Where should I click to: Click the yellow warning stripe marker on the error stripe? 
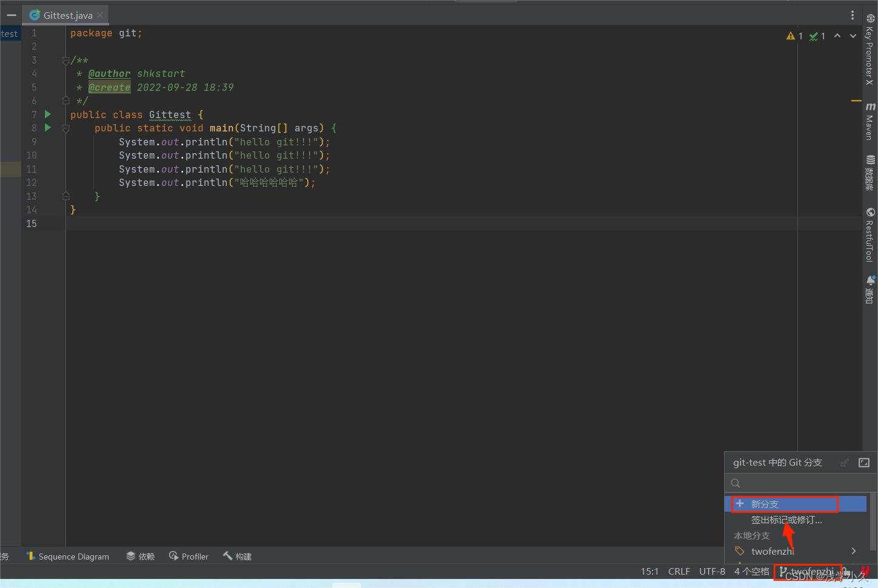tap(856, 101)
